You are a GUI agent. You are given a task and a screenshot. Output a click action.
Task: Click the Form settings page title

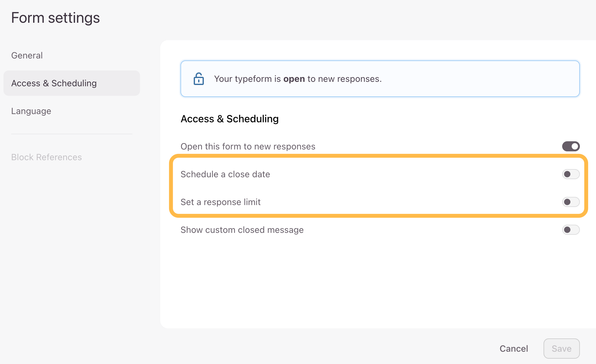click(55, 18)
